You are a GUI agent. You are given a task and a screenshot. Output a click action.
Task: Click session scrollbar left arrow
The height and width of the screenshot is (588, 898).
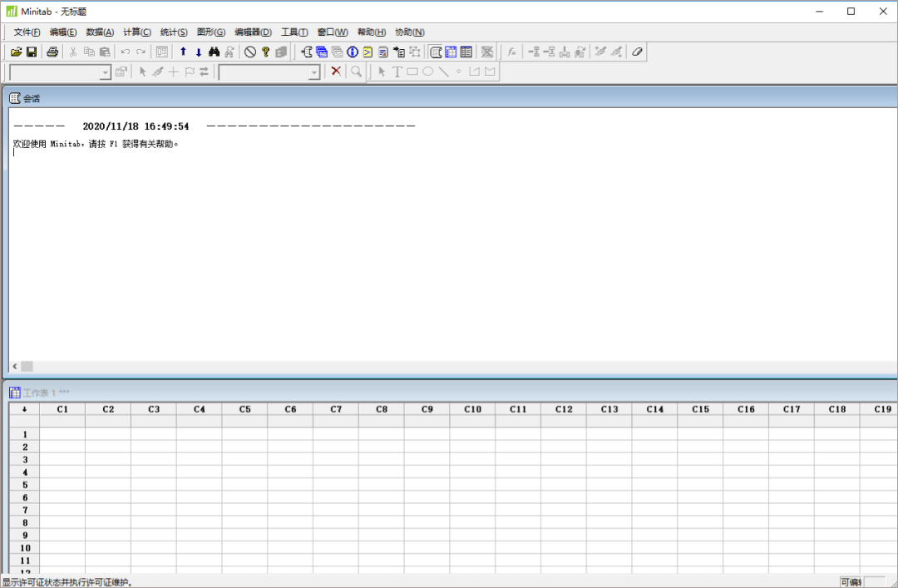[15, 366]
